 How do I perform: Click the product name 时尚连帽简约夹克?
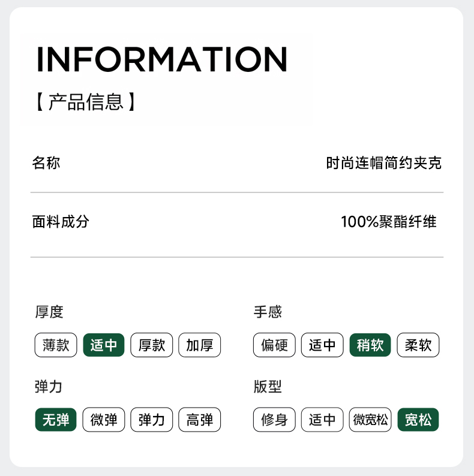384,162
